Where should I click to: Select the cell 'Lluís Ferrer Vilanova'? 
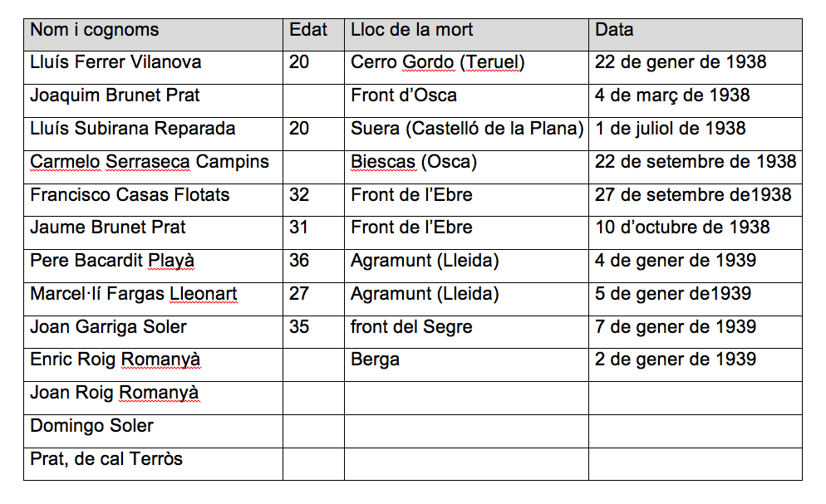click(153, 67)
